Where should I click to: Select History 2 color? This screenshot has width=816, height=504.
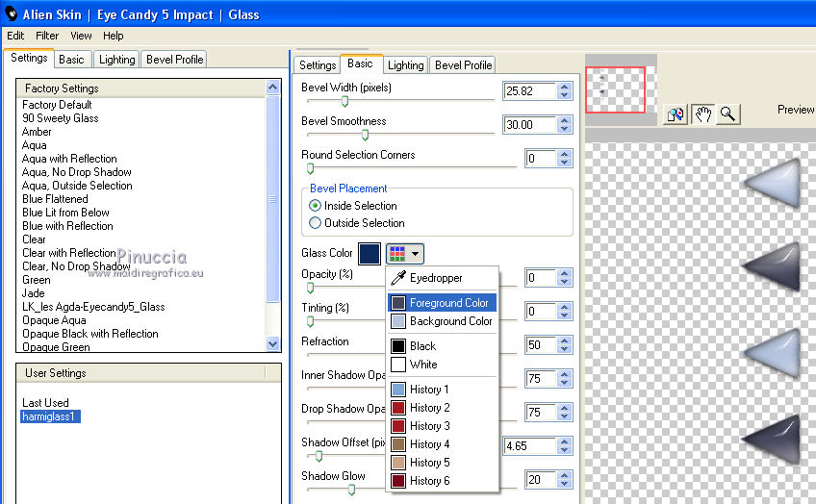pyautogui.click(x=442, y=407)
